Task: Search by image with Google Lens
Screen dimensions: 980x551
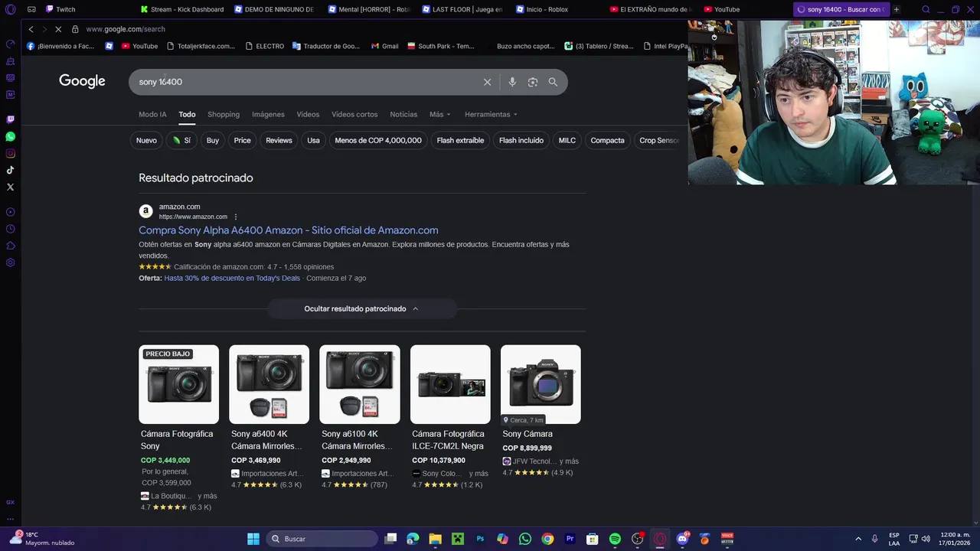Action: point(533,82)
